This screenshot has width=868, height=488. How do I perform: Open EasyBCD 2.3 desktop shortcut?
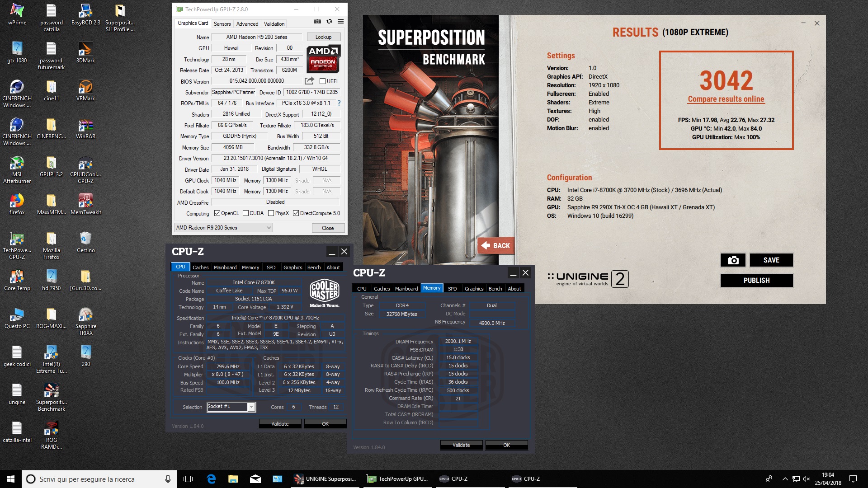(x=85, y=14)
